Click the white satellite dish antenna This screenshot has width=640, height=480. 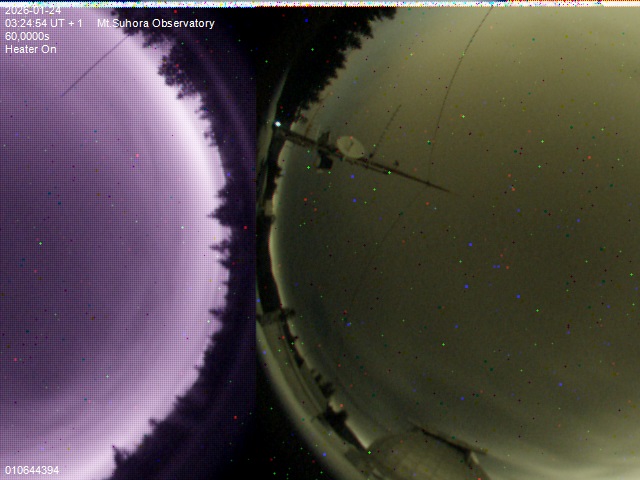(350, 146)
